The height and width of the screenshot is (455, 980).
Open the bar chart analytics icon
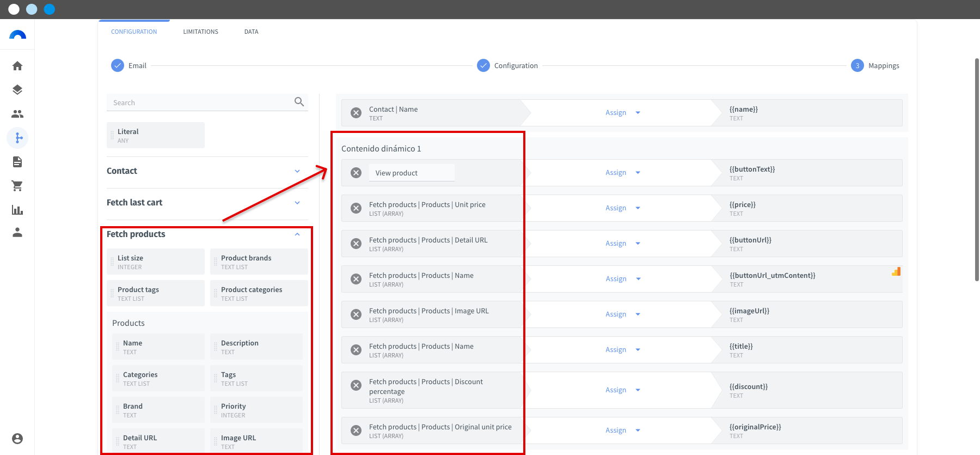[17, 210]
